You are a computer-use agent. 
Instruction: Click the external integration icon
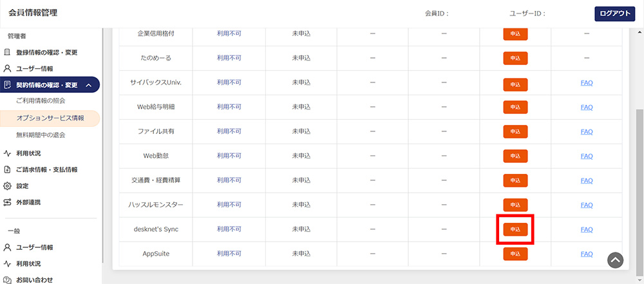click(x=8, y=202)
